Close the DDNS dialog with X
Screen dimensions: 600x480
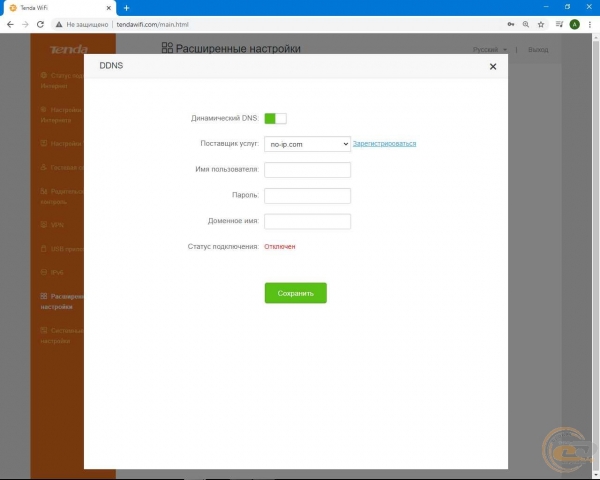(493, 67)
